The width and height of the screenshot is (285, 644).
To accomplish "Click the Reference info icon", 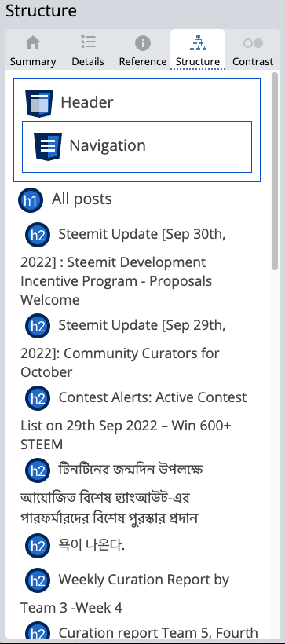I will pyautogui.click(x=143, y=43).
